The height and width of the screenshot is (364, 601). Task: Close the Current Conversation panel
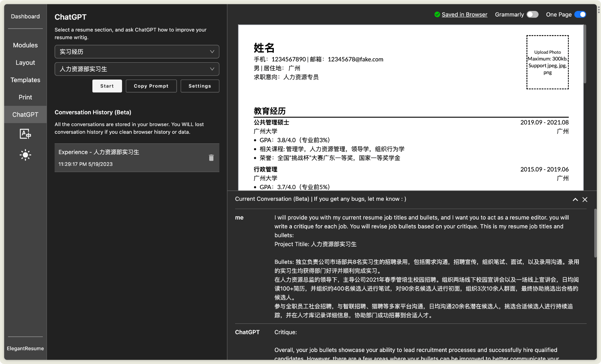[585, 199]
